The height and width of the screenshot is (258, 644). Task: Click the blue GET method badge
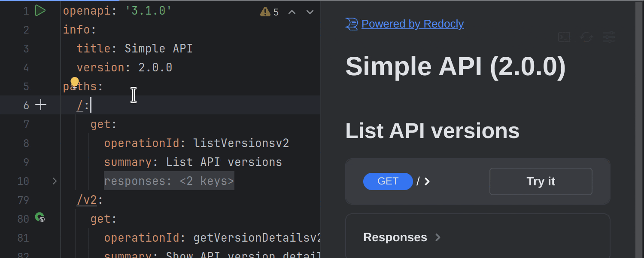click(x=388, y=181)
